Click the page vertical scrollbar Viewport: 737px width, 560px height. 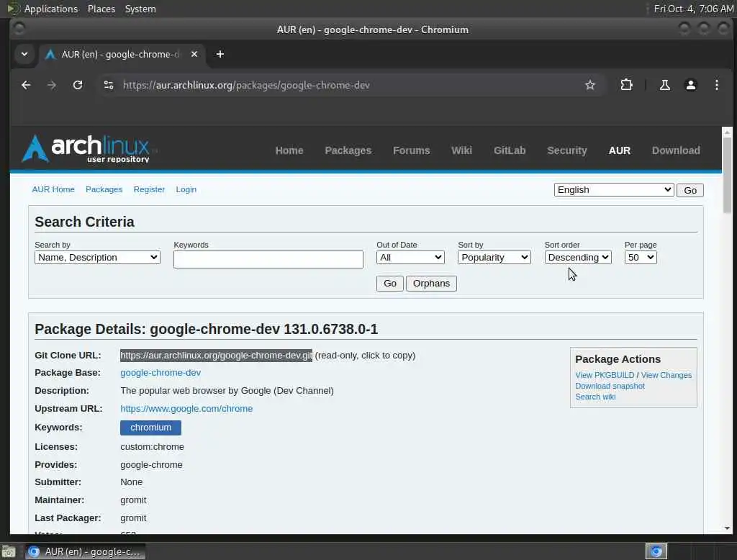click(727, 174)
